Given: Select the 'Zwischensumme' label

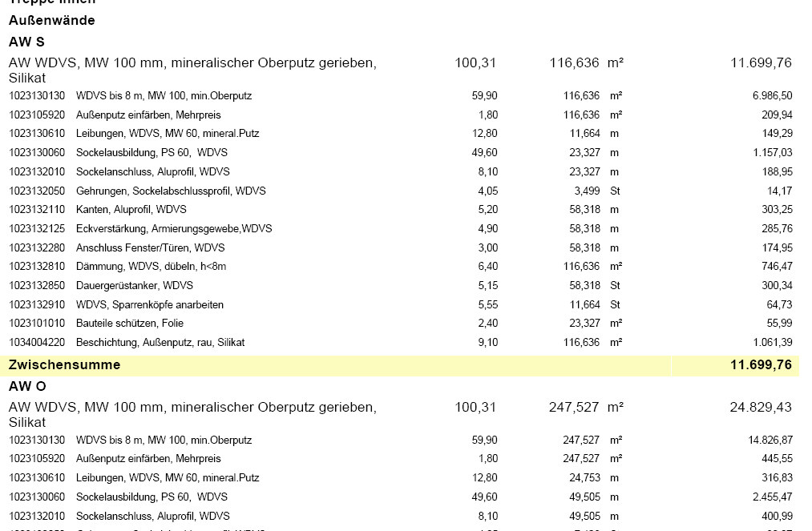Looking at the screenshot, I should click(64, 365).
